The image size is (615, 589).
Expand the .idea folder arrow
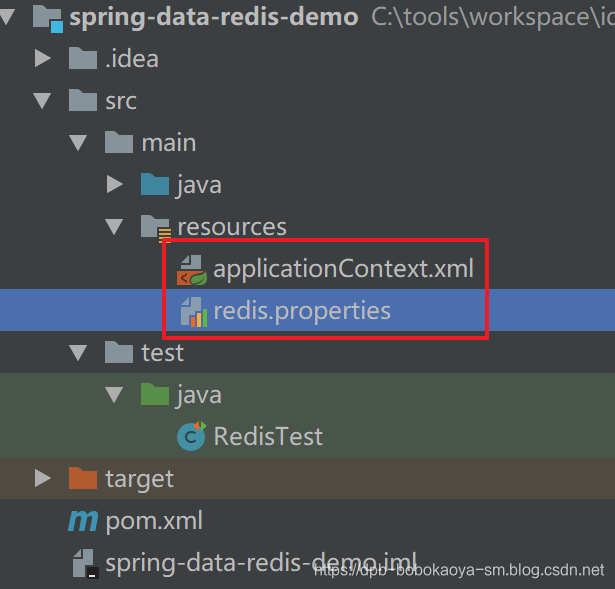(x=42, y=58)
